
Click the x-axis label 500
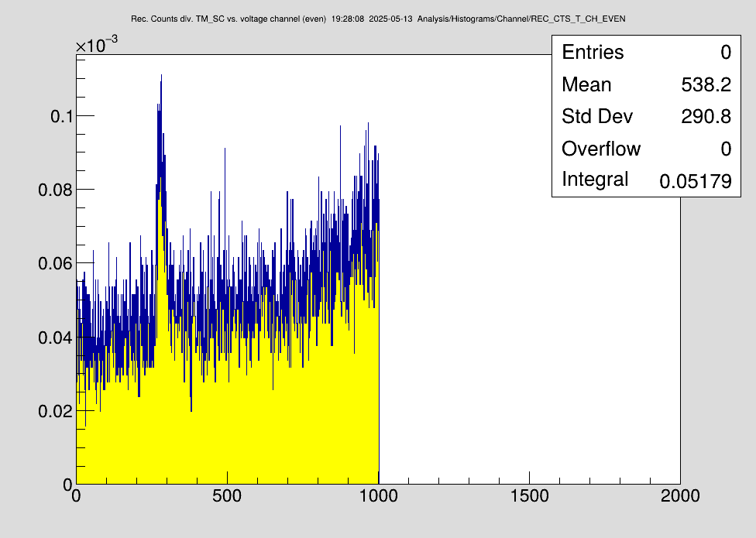click(x=227, y=495)
